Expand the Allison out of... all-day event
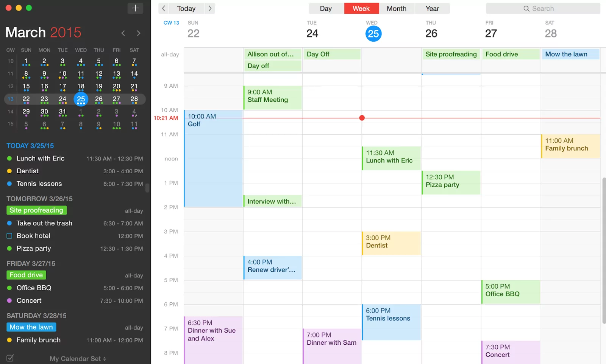 pyautogui.click(x=272, y=54)
